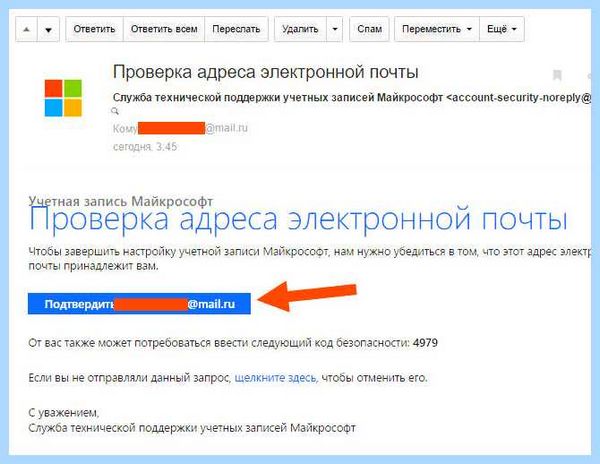Screen dimensions: 600x464
Task: Click the Ответить reply button
Action: (95, 29)
